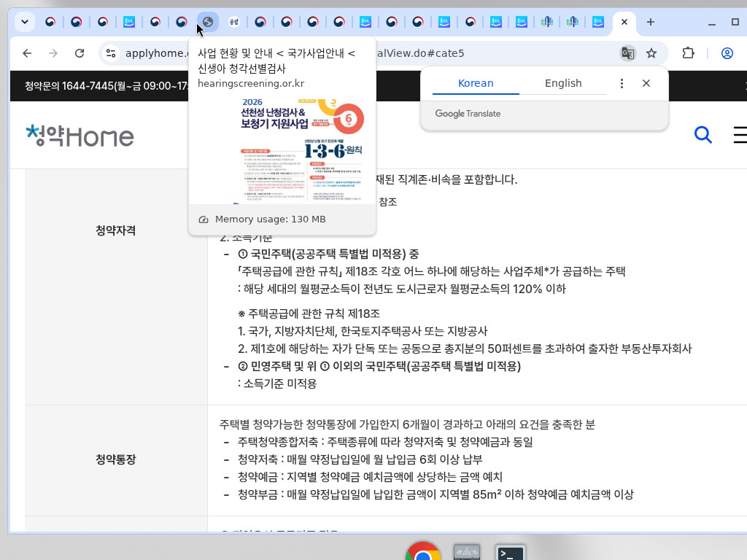The width and height of the screenshot is (747, 560).
Task: Open a new tab with plus button
Action: (650, 22)
